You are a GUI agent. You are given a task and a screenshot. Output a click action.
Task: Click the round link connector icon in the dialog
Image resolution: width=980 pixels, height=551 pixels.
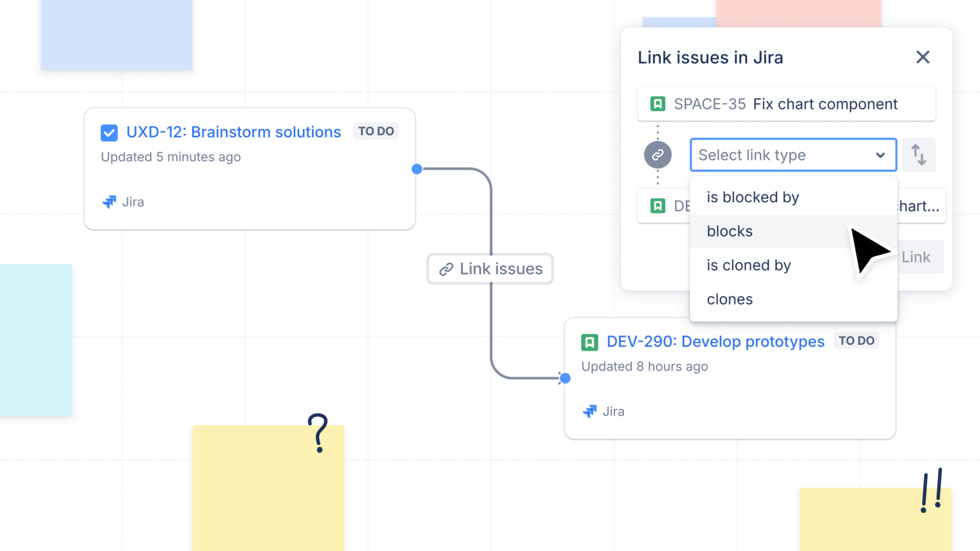[658, 154]
